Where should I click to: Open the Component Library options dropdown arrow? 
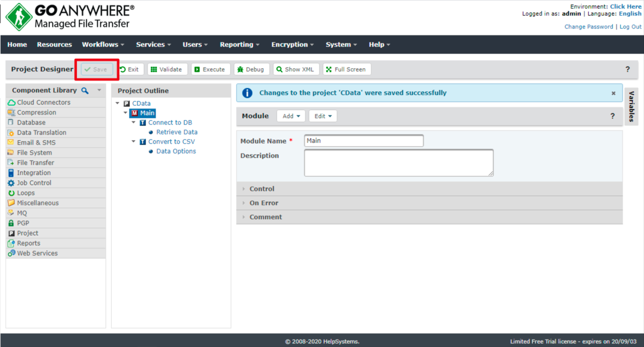[99, 90]
